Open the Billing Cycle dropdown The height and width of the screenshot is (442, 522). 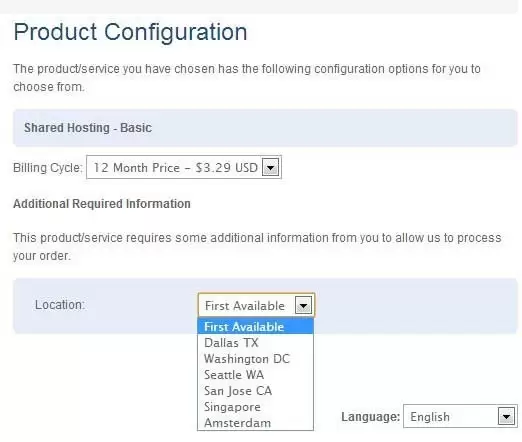point(184,167)
